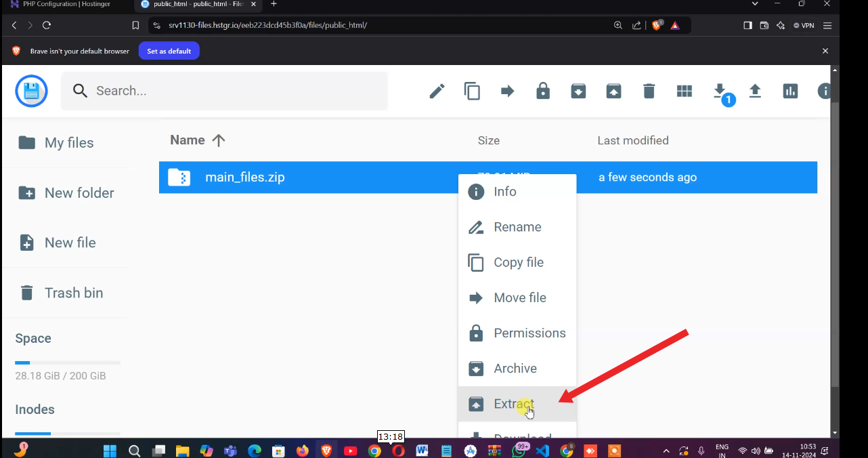Viewport: 868px width, 458px height.
Task: Open the Brave Shields lion icon
Action: tap(656, 25)
